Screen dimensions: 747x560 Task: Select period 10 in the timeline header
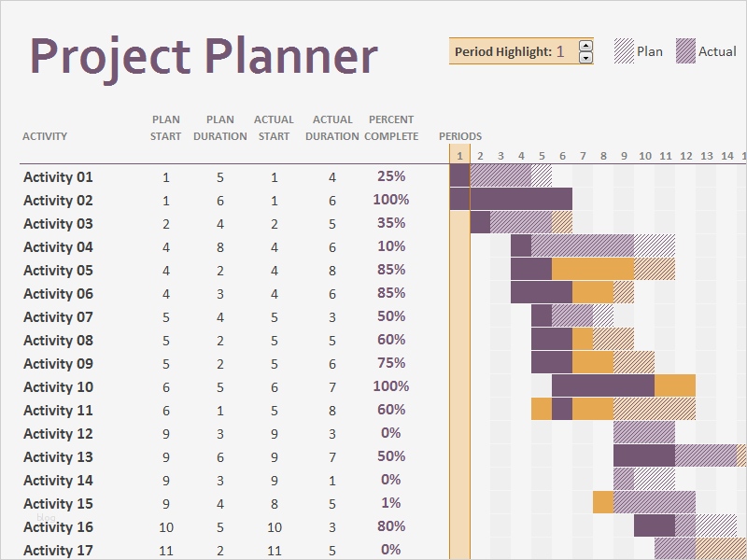point(644,156)
